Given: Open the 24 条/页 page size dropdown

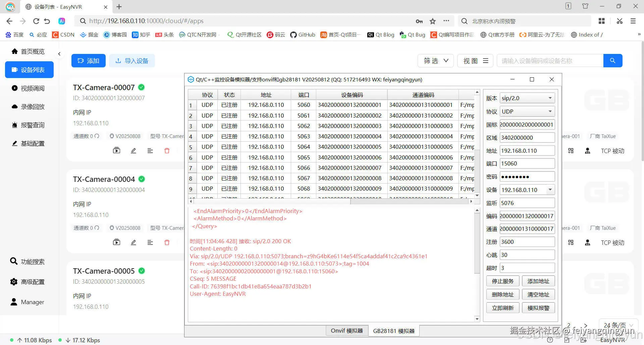Looking at the screenshot, I should 618,325.
